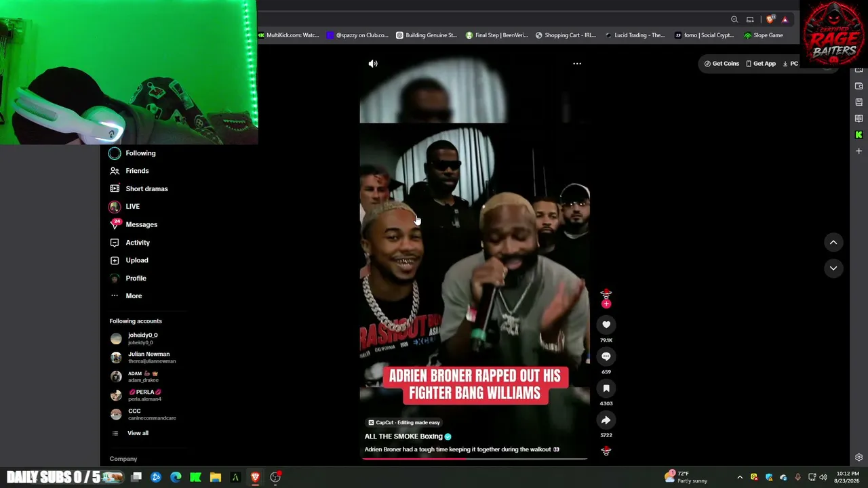Click the zoom magnifier icon in address bar
Viewport: 868px width, 488px height.
tap(734, 20)
